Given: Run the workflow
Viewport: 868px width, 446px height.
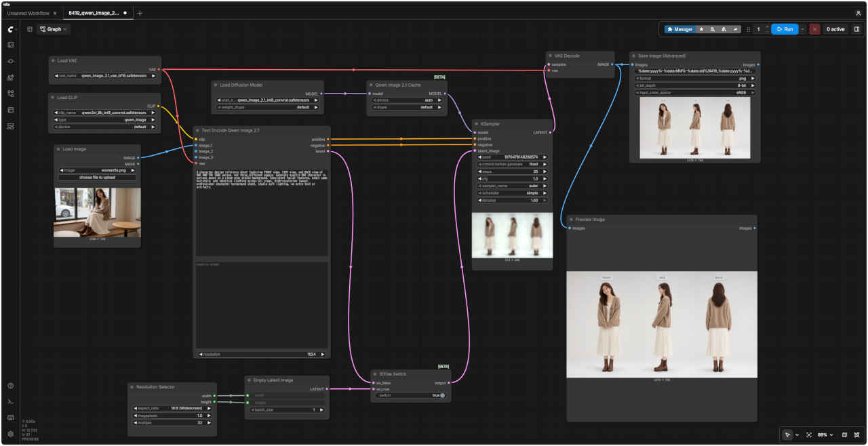Looking at the screenshot, I should (x=785, y=29).
